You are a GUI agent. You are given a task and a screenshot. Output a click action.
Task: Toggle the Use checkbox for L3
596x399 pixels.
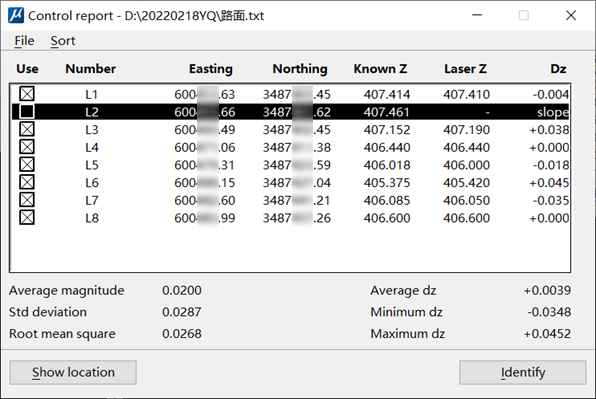[27, 129]
